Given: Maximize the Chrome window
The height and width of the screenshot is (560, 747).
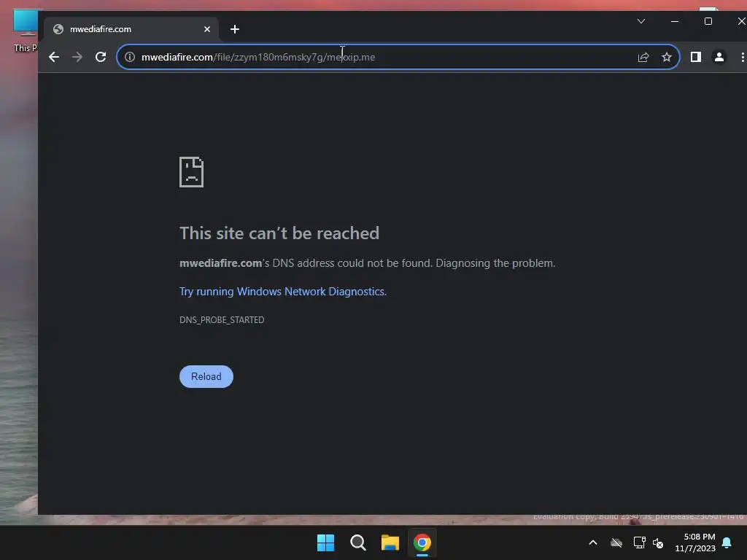Looking at the screenshot, I should pyautogui.click(x=708, y=21).
